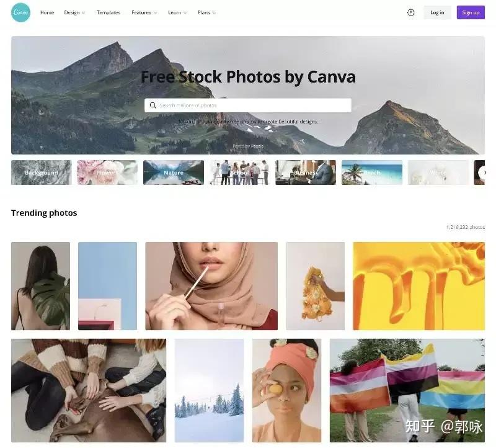Click the search magnifier icon

153,105
